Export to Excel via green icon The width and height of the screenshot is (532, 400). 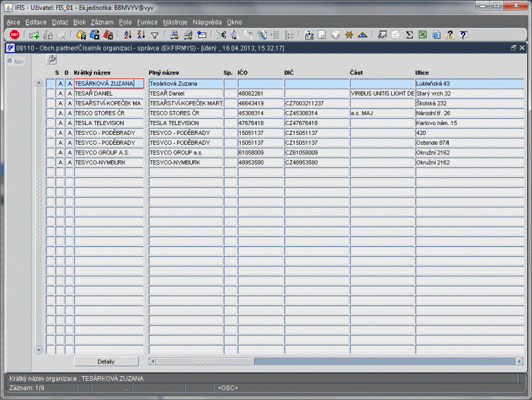click(423, 35)
